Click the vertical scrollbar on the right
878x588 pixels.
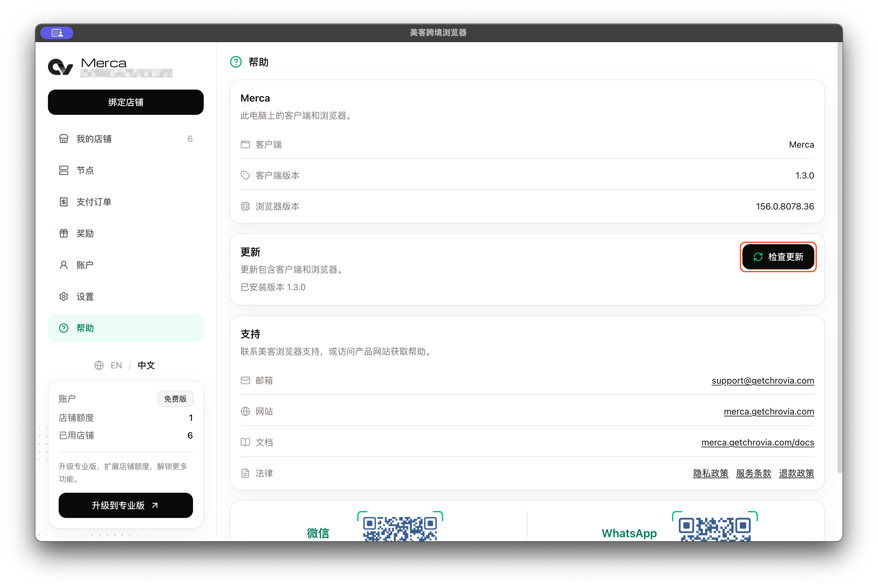click(x=840, y=258)
